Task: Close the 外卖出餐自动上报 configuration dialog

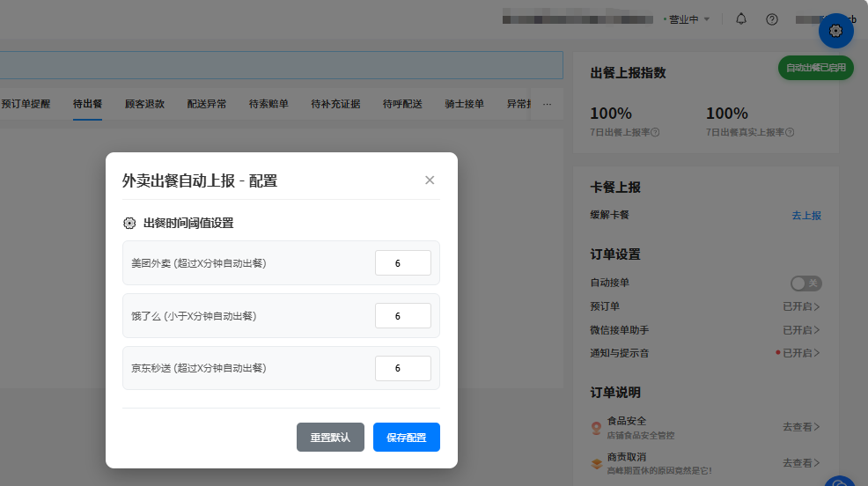Action: 430,180
